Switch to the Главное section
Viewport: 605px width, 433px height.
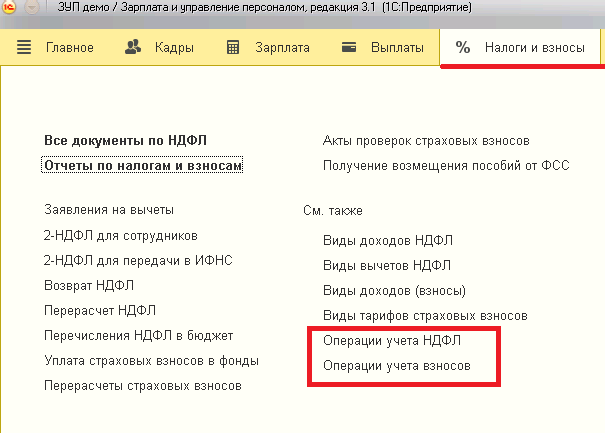(x=70, y=47)
